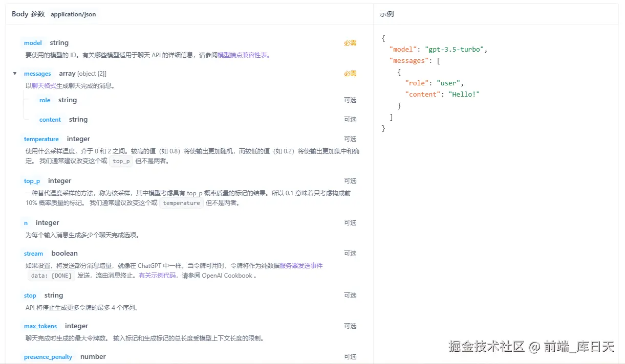This screenshot has height=364, width=625.
Task: Click the application/json format label
Action: point(73,14)
